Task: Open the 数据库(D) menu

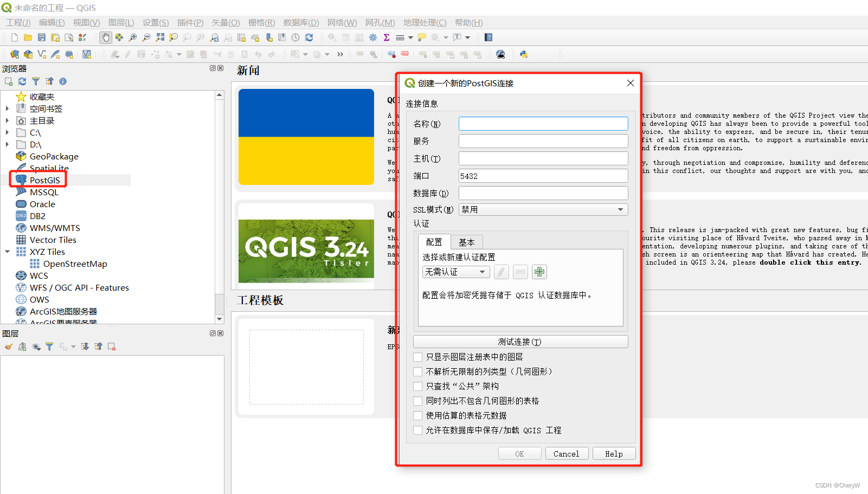Action: coord(301,22)
